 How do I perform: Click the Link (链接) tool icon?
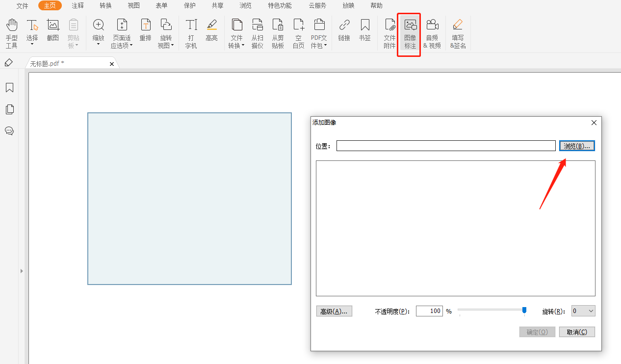pyautogui.click(x=344, y=30)
